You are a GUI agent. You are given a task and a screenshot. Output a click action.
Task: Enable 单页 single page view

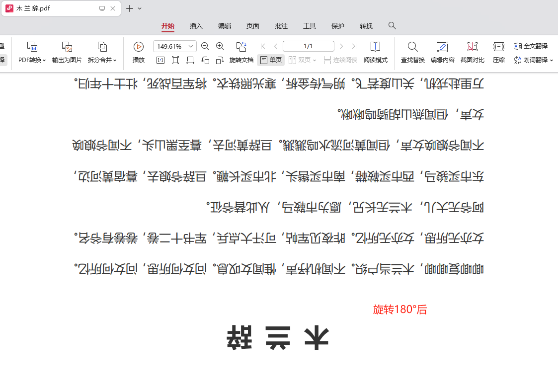[271, 60]
